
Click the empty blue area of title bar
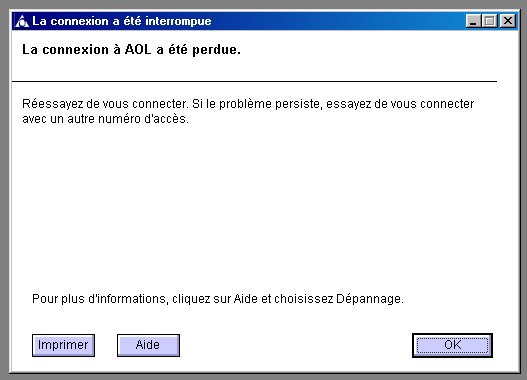pos(336,21)
